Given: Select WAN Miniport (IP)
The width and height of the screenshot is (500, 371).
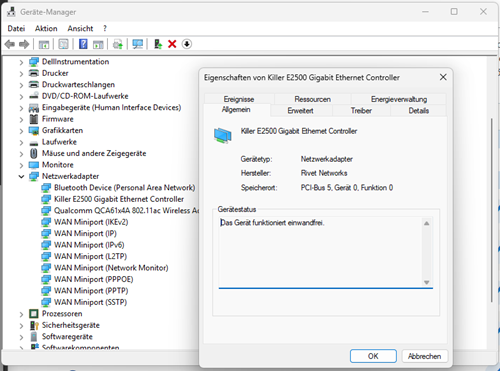Looking at the screenshot, I should [85, 234].
